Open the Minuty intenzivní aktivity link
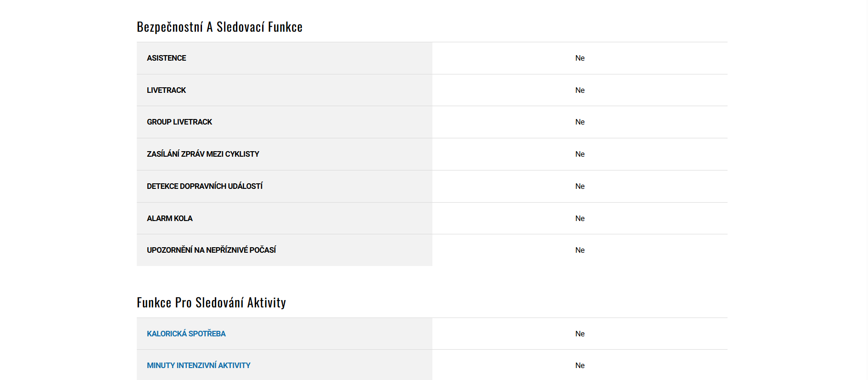 [198, 365]
